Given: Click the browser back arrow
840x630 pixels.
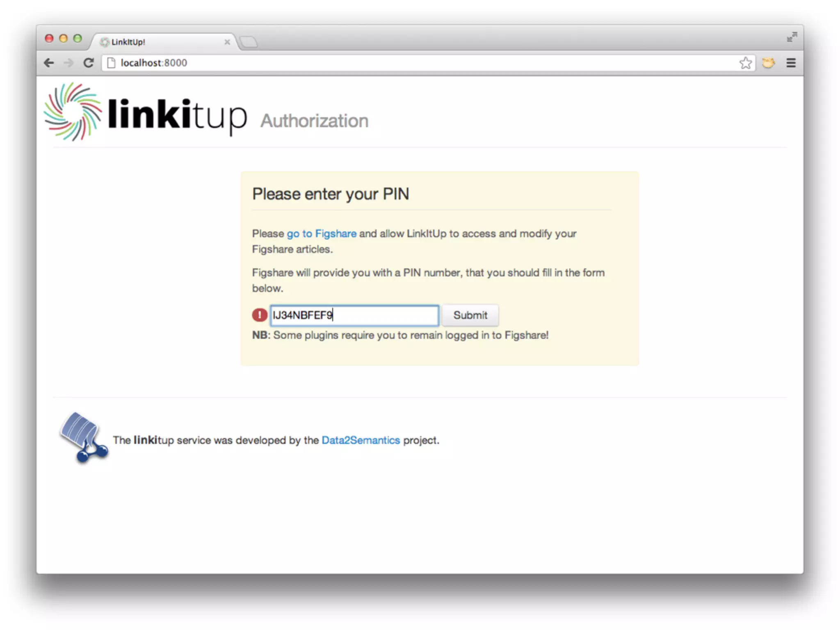Looking at the screenshot, I should (49, 63).
